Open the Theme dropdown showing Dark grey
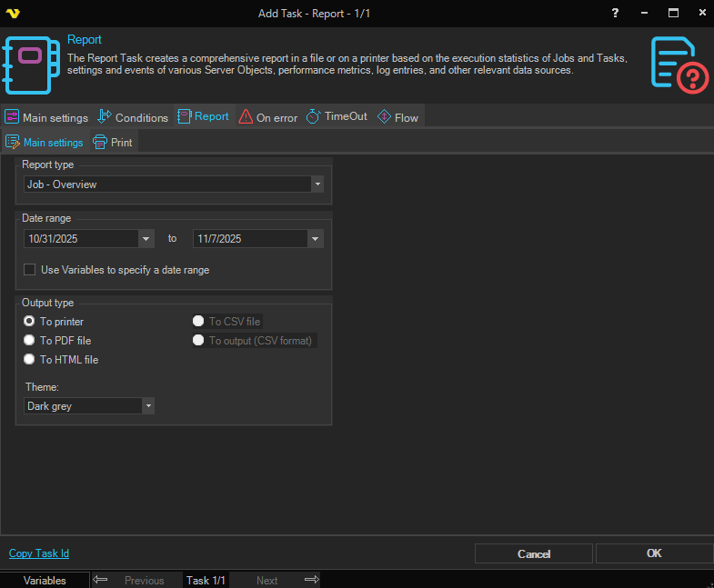Image resolution: width=714 pixels, height=588 pixels. (148, 406)
